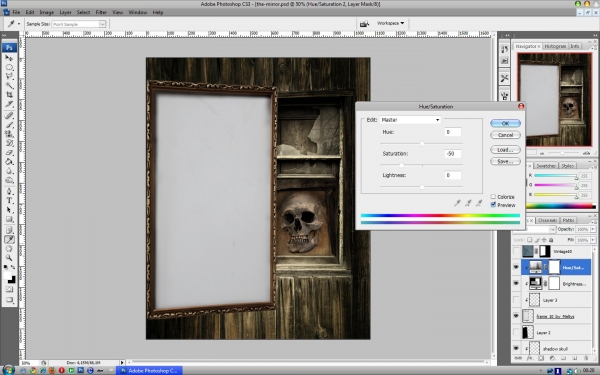
Task: Switch to the Histogram tab
Action: pos(555,46)
